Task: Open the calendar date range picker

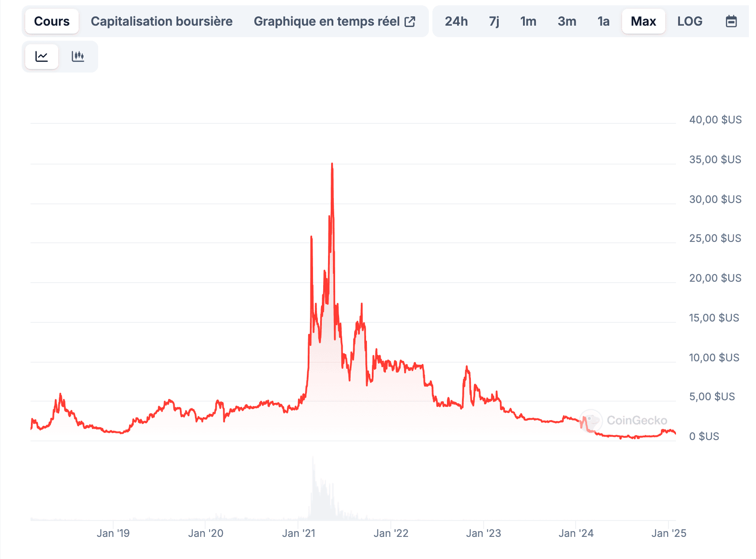Action: 731,21
